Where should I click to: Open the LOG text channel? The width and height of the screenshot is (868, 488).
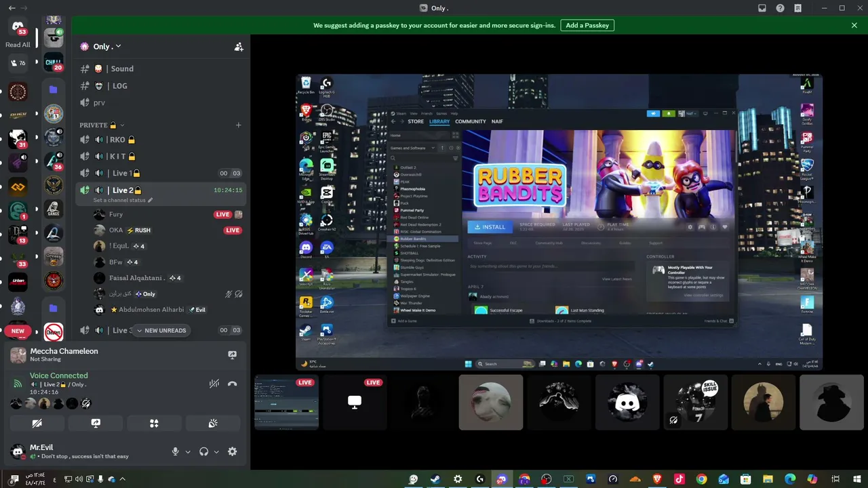coord(160,86)
